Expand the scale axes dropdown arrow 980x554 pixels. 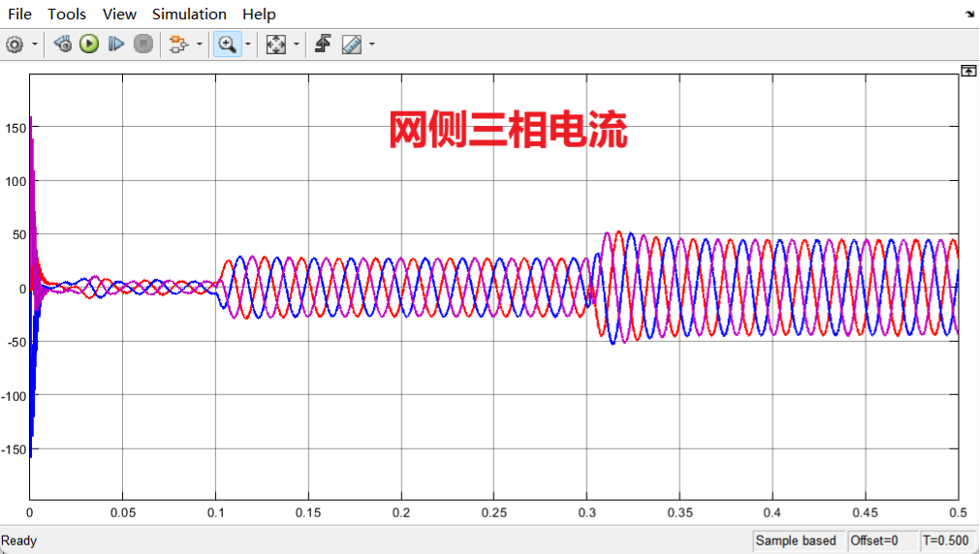point(297,44)
